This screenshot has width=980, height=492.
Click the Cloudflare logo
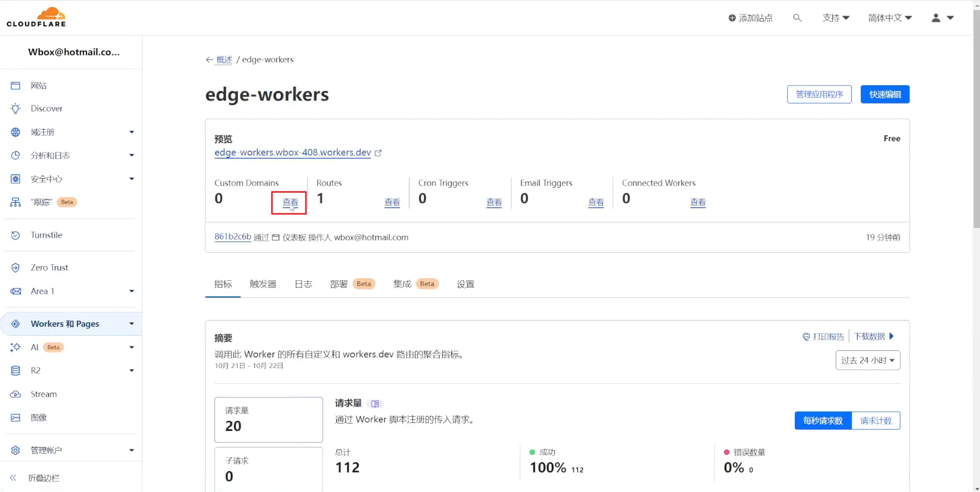pyautogui.click(x=36, y=17)
